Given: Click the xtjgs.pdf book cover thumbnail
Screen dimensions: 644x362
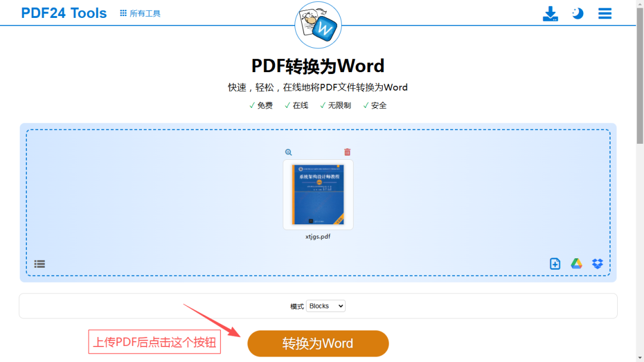Looking at the screenshot, I should [318, 194].
